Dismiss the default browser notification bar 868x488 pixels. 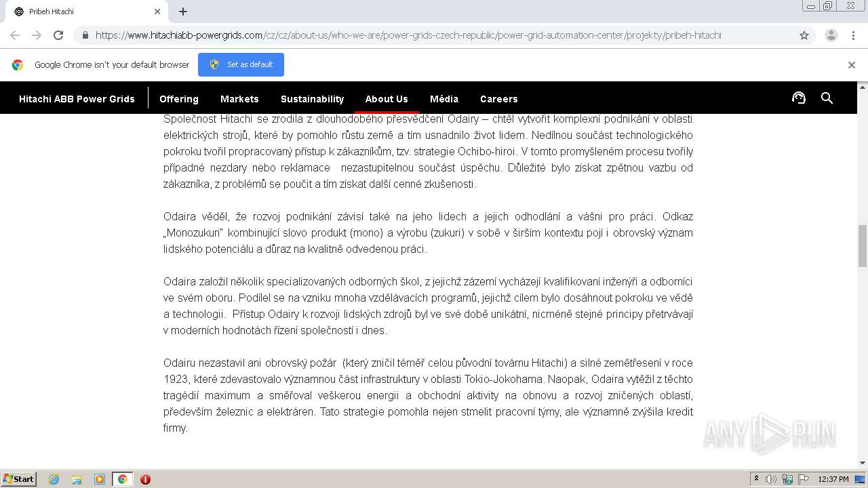(852, 65)
